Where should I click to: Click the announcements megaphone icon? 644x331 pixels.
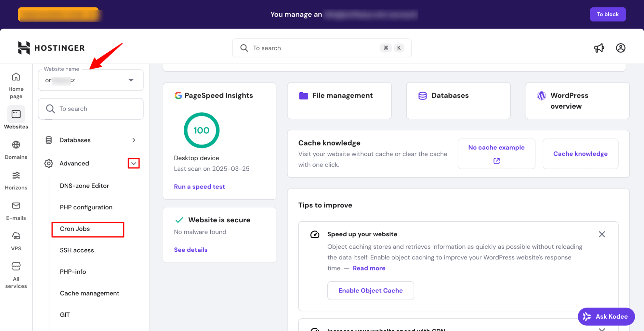coord(599,48)
